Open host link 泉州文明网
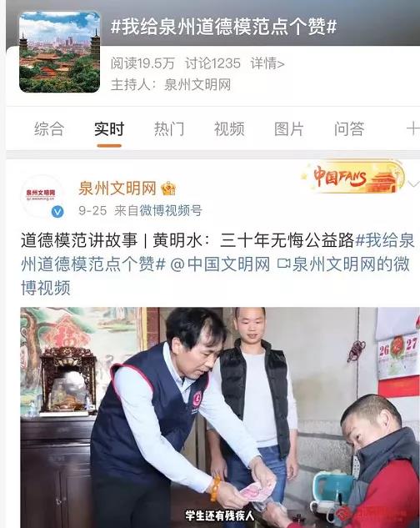420x528 pixels. [x=197, y=84]
